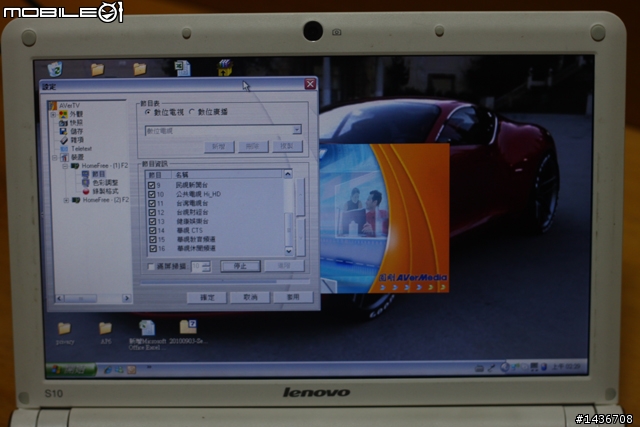Screen dimensions: 640x427
Task: Uncheck channel 9 checkbox
Action: [151, 185]
